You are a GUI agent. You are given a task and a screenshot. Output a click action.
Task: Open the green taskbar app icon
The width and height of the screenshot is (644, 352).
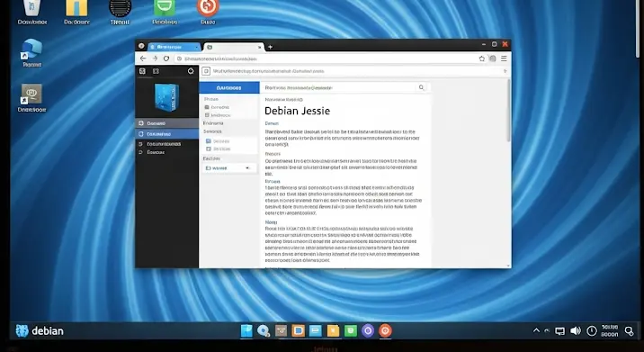(x=351, y=330)
